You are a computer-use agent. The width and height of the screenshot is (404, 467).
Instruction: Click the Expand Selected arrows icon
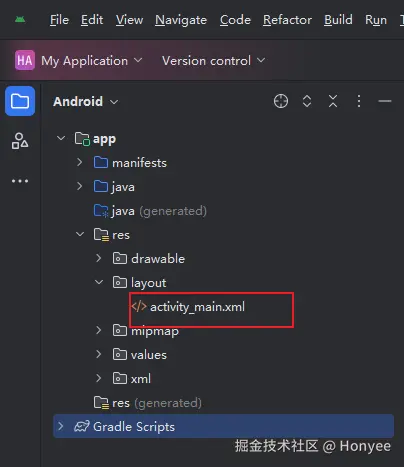pyautogui.click(x=307, y=101)
